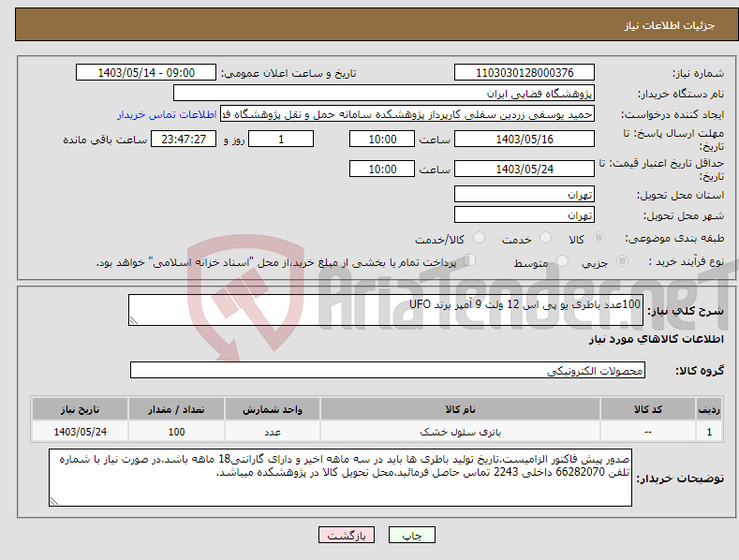739x560 pixels.
Task: Click the resize handle of شرح کلی نیاز box
Action: pos(134,320)
